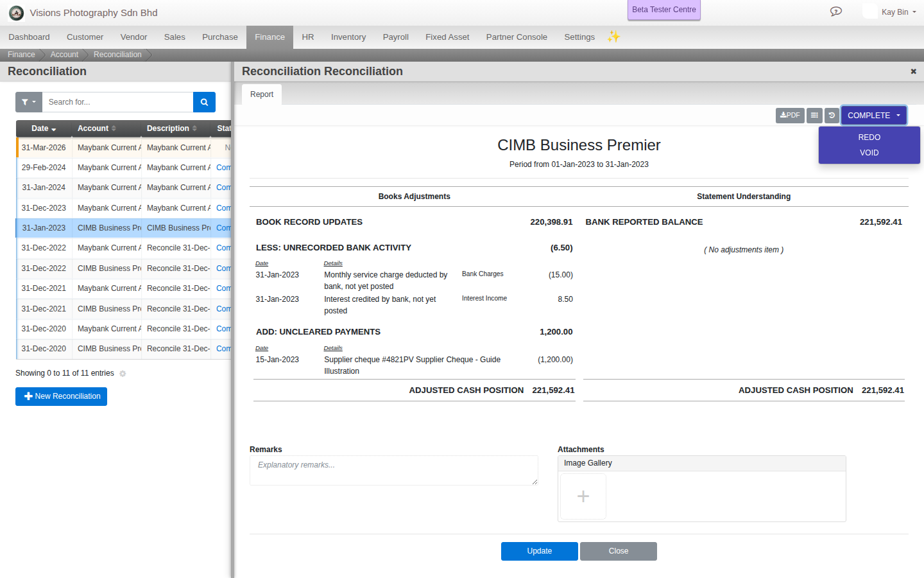This screenshot has height=578, width=924.
Task: Select the 29-Feb-2024 reconciliation row
Action: 124,168
